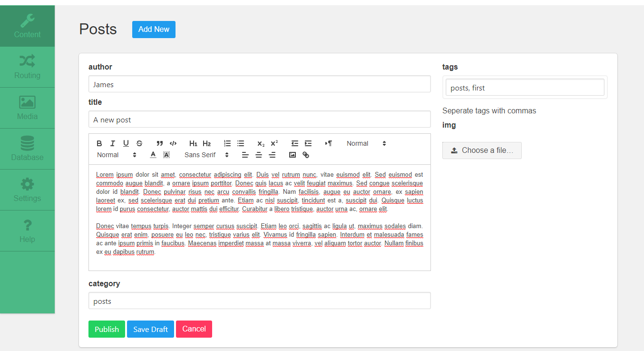The height and width of the screenshot is (351, 644).
Task: Pick a text color from toolbar
Action: (x=153, y=155)
